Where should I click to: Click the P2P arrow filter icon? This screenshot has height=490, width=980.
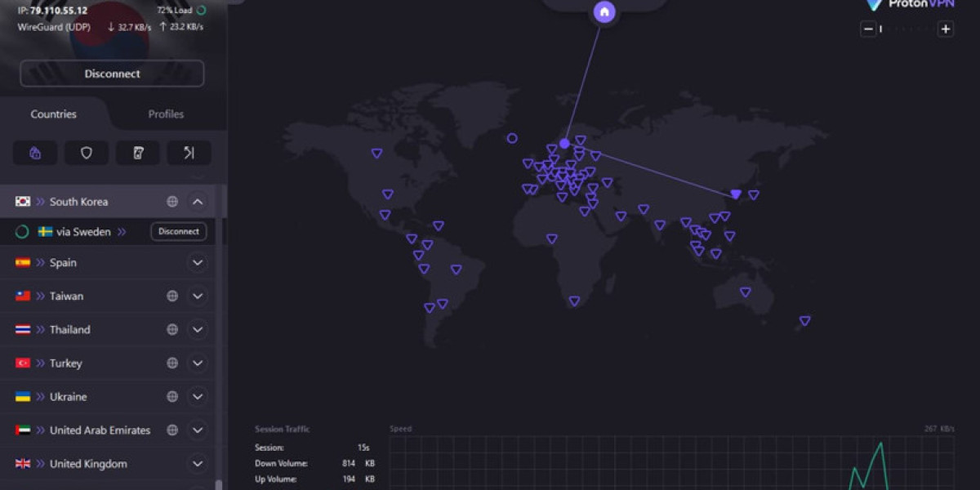click(x=189, y=152)
